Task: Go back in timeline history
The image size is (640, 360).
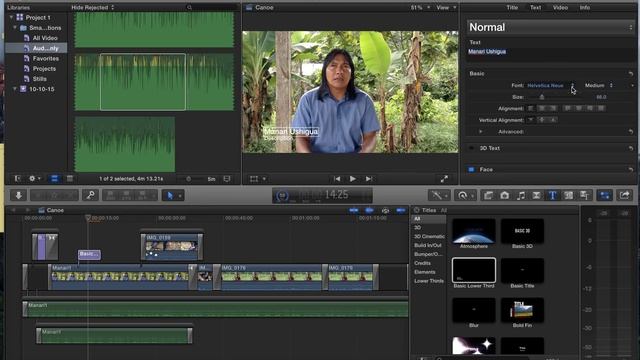Action: click(x=13, y=210)
